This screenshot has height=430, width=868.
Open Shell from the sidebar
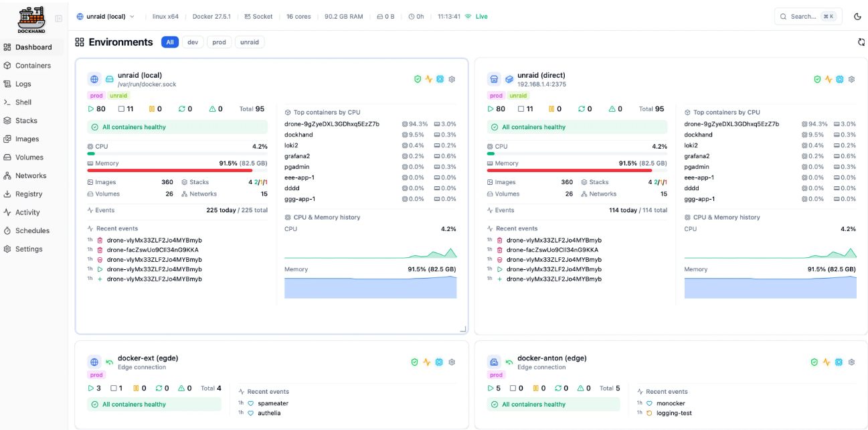click(32, 102)
